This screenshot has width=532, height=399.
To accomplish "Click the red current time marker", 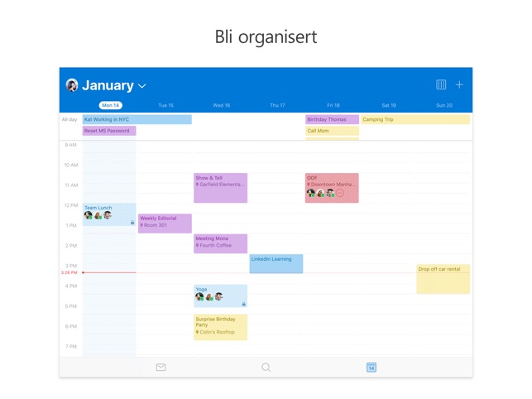I will tap(84, 272).
